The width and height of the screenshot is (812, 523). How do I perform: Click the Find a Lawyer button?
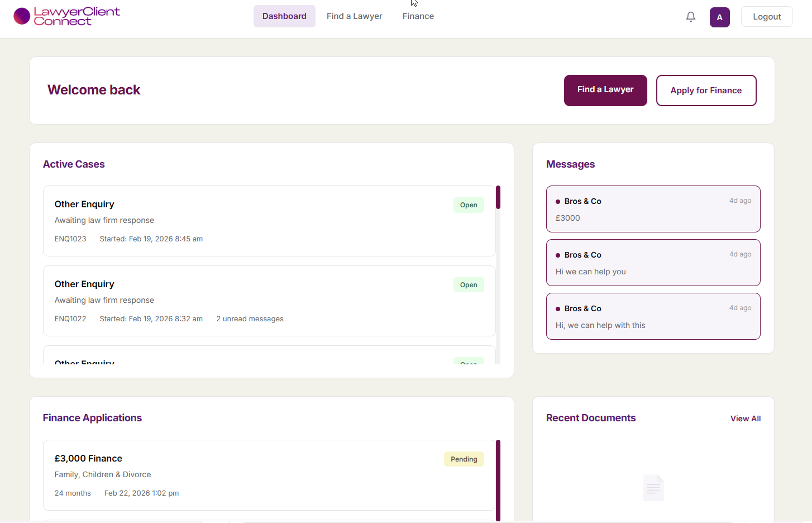click(605, 90)
